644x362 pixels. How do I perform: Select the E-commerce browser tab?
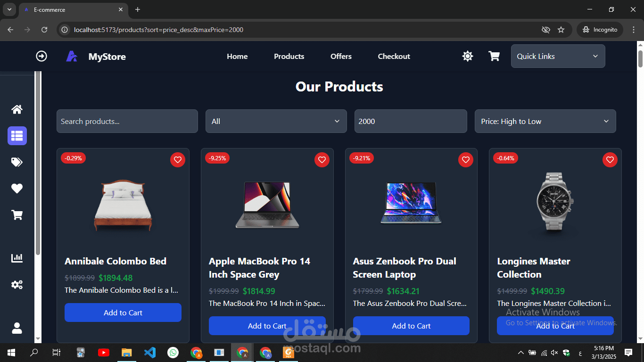[x=73, y=9]
